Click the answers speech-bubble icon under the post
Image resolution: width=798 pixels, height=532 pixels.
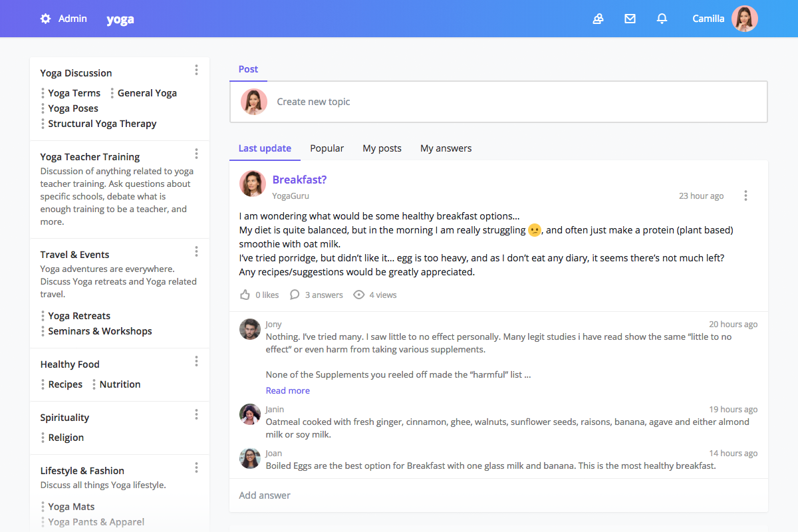(x=294, y=294)
